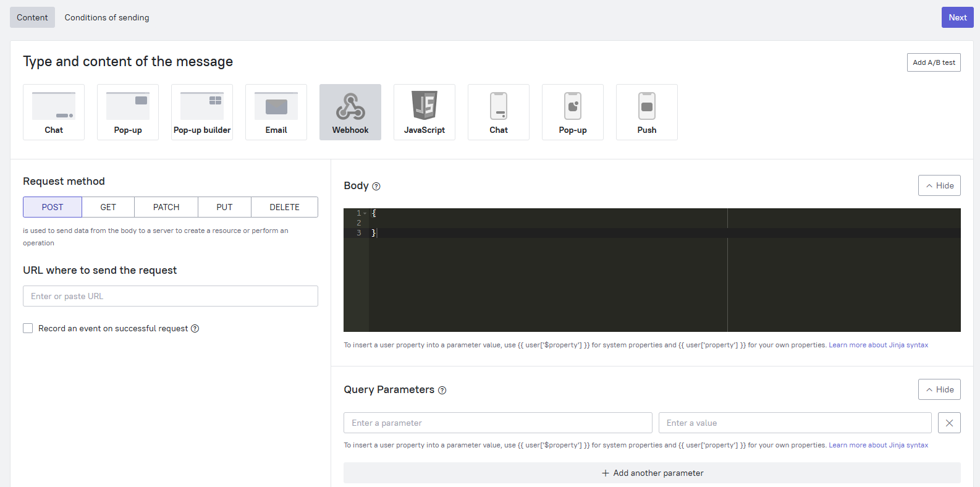Enable Record an event on successful request
This screenshot has width=980, height=487.
tap(28, 328)
